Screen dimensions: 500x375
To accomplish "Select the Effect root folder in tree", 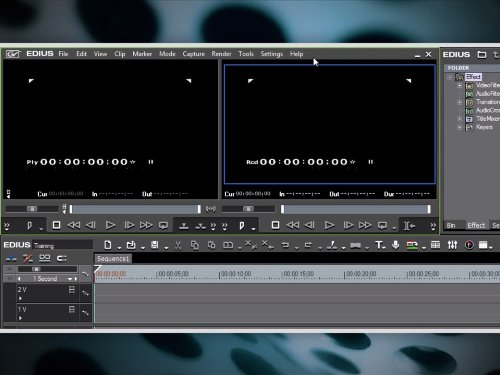I will pos(473,77).
